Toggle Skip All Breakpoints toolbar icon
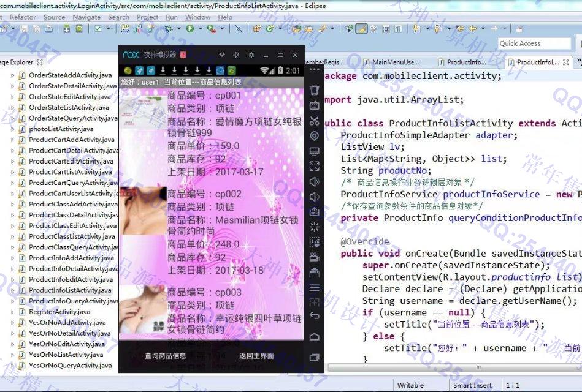 tap(239, 29)
